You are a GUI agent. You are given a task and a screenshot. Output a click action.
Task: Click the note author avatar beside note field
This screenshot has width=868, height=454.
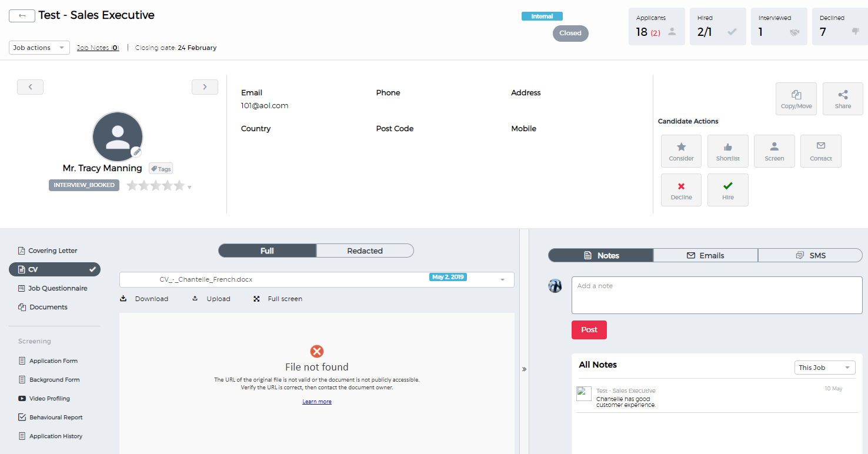pyautogui.click(x=555, y=286)
